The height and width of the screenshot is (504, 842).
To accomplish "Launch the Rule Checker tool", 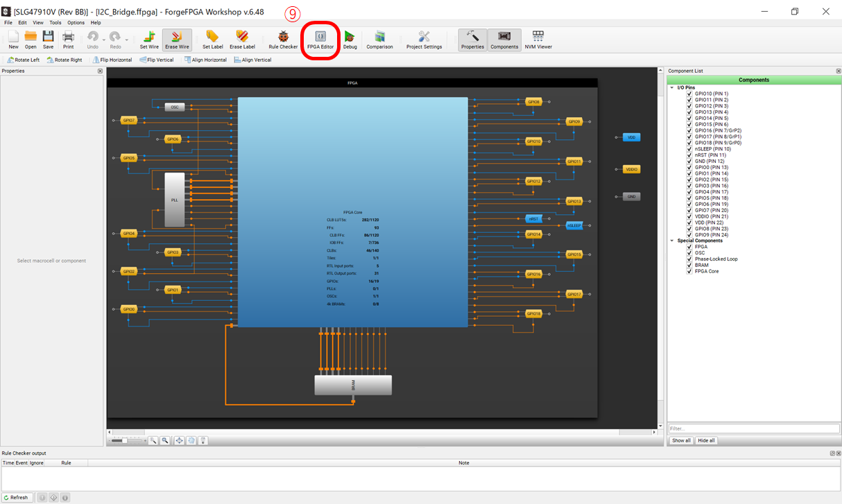I will coord(283,39).
